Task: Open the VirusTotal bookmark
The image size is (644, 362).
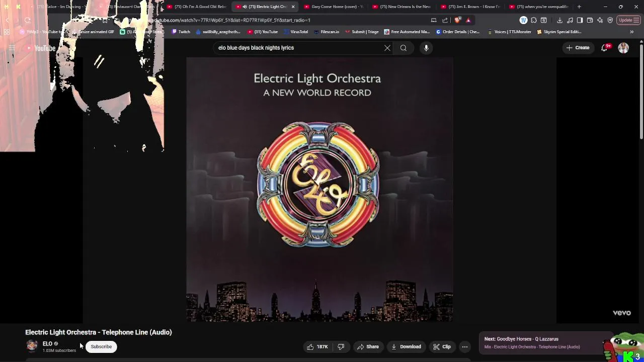Action: tap(296, 32)
